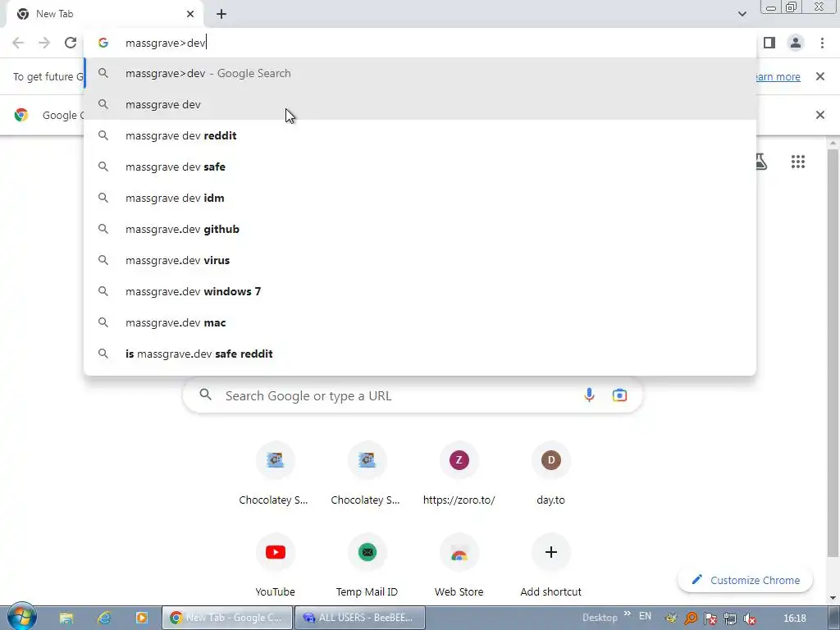The width and height of the screenshot is (840, 630).
Task: Open the network tray icon
Action: coord(729,619)
